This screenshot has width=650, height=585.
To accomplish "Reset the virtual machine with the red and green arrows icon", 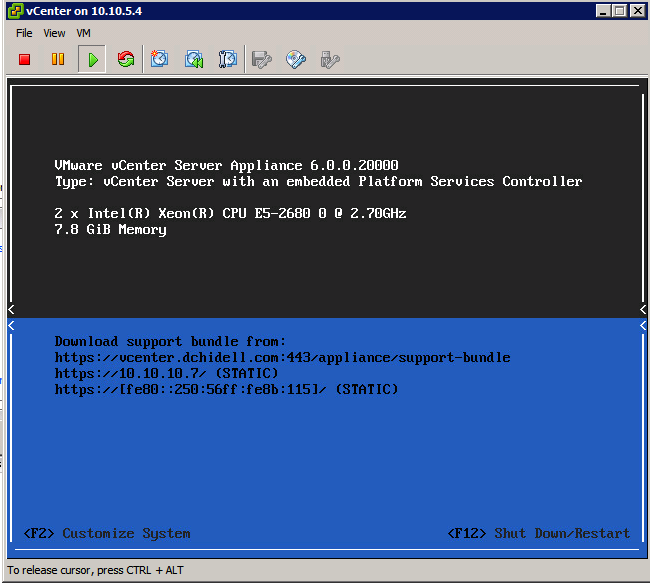I will pyautogui.click(x=126, y=59).
